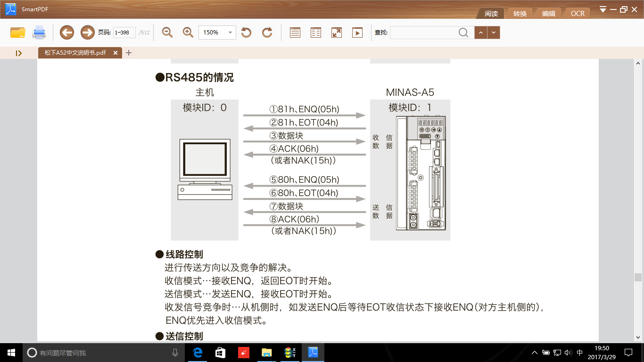Image resolution: width=644 pixels, height=362 pixels.
Task: Rotate the page clockwise
Action: point(267,33)
